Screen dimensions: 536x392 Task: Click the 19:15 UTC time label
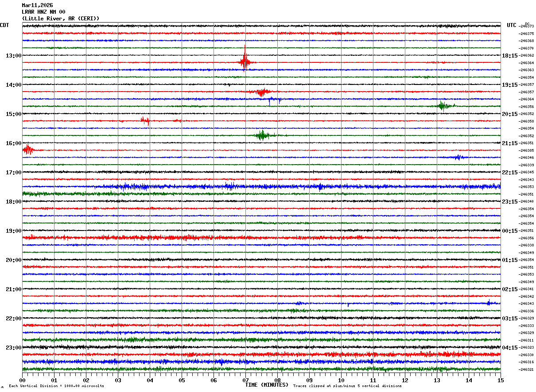(x=510, y=85)
